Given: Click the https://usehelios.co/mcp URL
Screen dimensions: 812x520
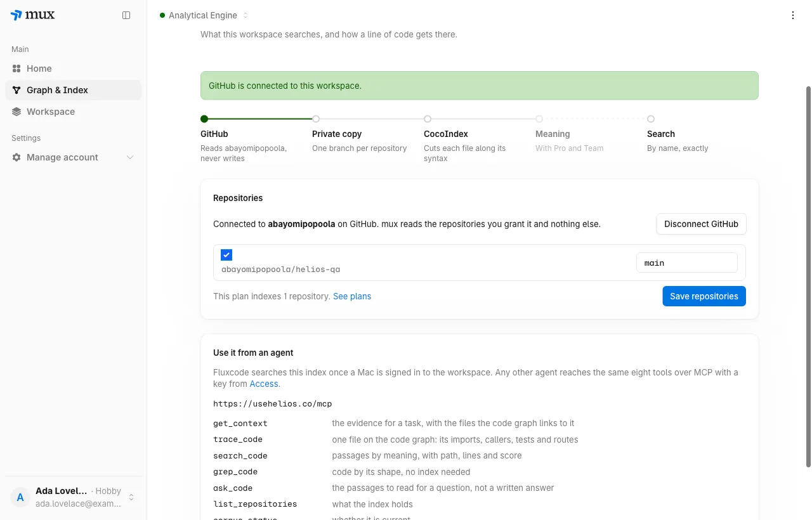Looking at the screenshot, I should (x=273, y=404).
